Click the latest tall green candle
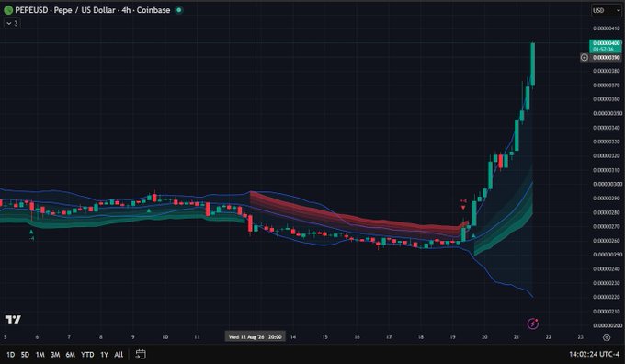Viewport: 625px width, 364px height. [532, 63]
